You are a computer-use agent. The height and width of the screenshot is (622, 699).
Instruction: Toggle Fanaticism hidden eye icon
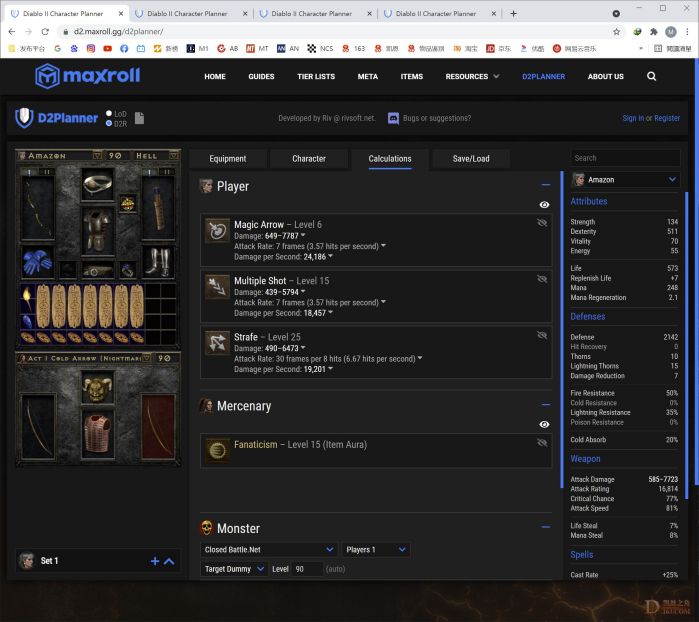[542, 442]
